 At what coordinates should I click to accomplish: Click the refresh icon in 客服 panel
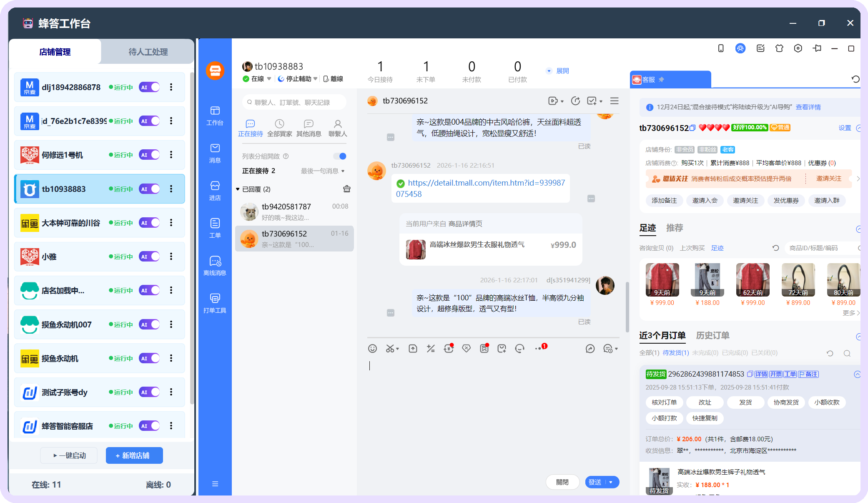[x=855, y=79]
